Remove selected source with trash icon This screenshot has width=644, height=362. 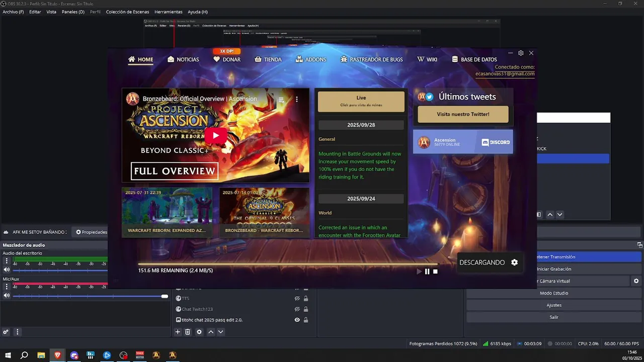pos(188,332)
